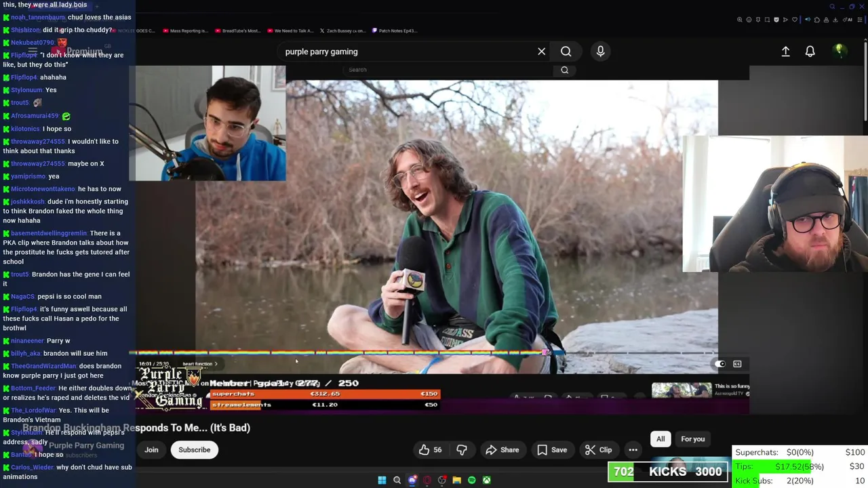Open the 'This is so funny' recommended thumbnail
This screenshot has width=868, height=488.
(x=682, y=390)
